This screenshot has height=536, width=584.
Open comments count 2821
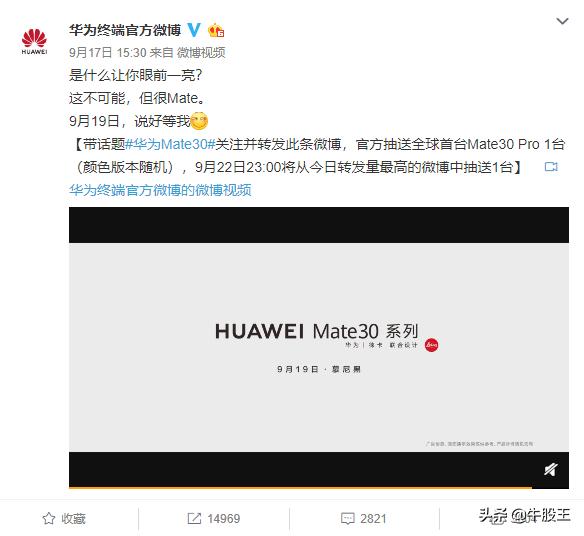click(373, 518)
